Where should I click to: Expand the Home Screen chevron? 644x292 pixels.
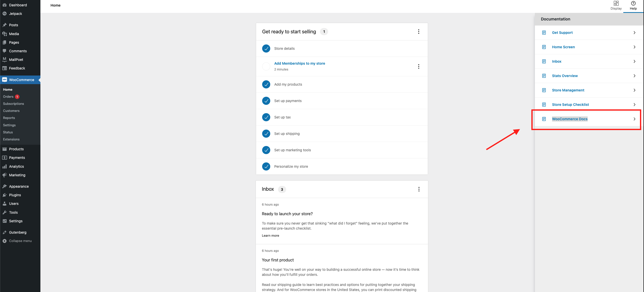[x=634, y=47]
